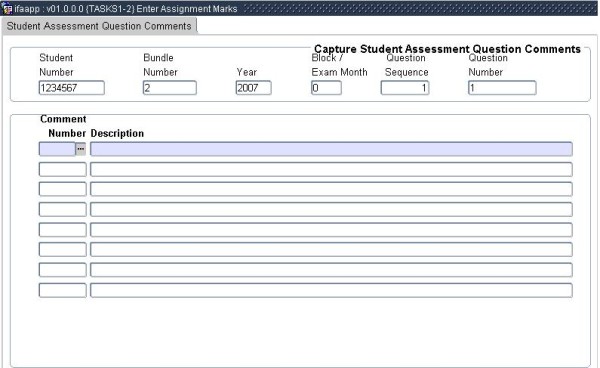Click the second row Comment Number field
The image size is (600, 368).
63,169
